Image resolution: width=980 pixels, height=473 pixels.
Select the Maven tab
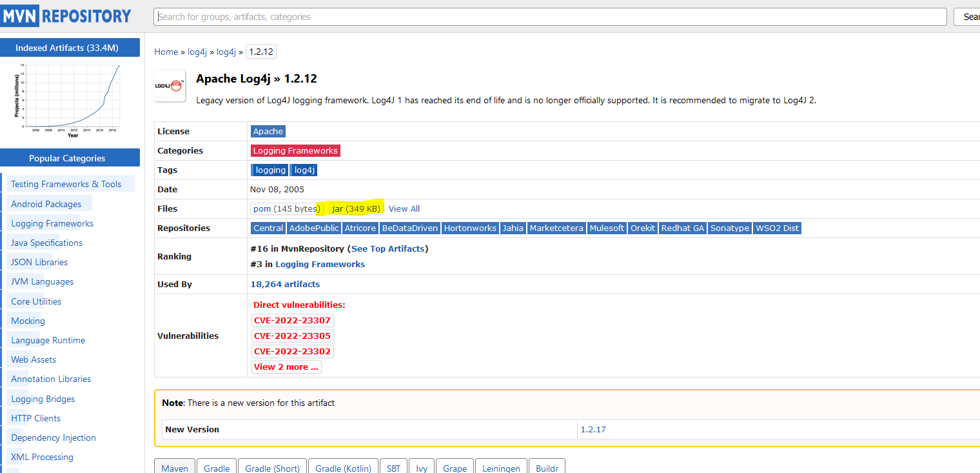175,467
